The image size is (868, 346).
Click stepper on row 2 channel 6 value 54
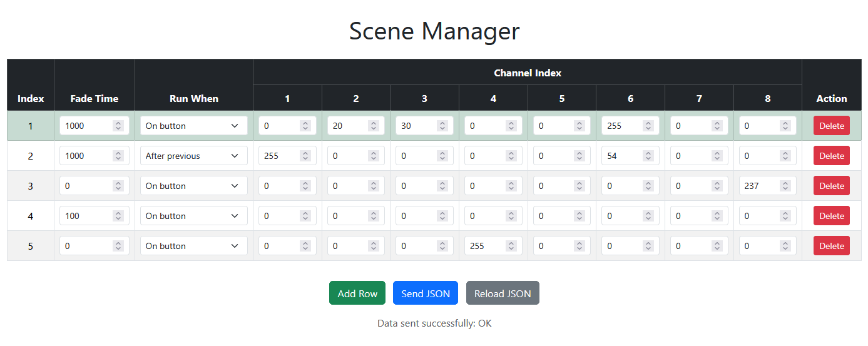(648, 156)
